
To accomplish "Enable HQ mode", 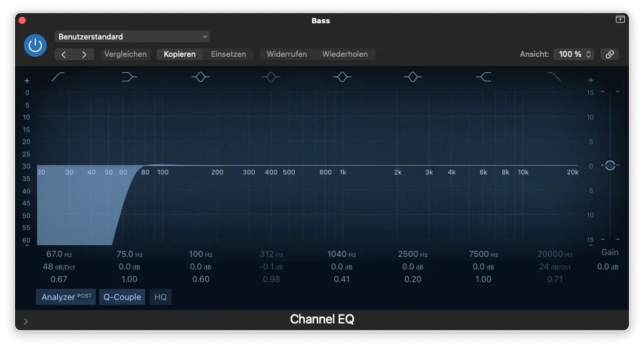I will (x=160, y=297).
